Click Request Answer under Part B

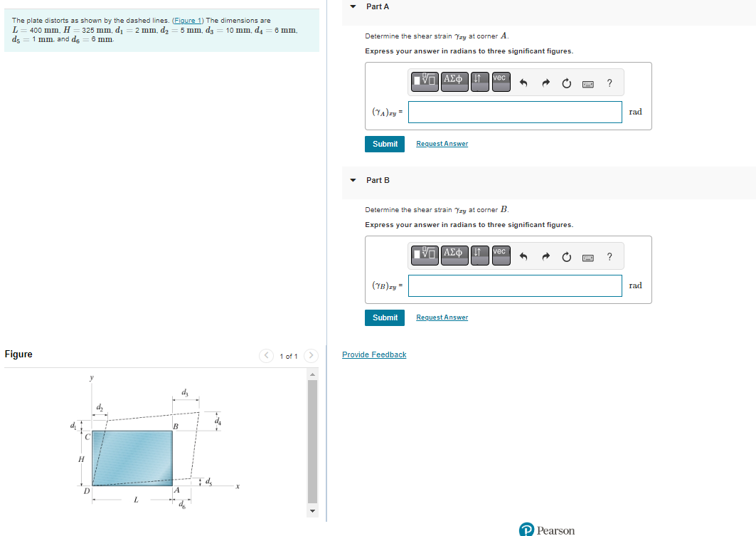click(x=442, y=317)
